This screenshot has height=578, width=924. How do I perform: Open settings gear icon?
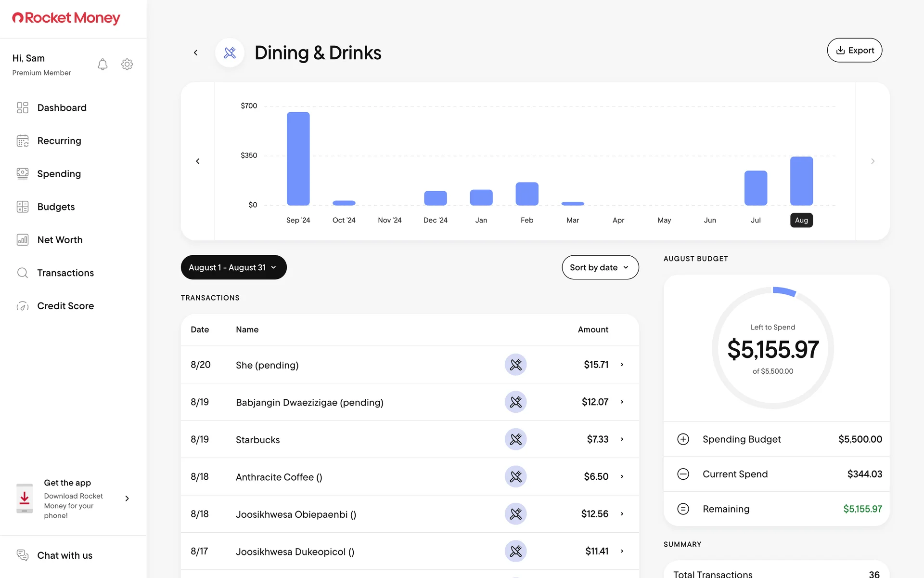(127, 65)
